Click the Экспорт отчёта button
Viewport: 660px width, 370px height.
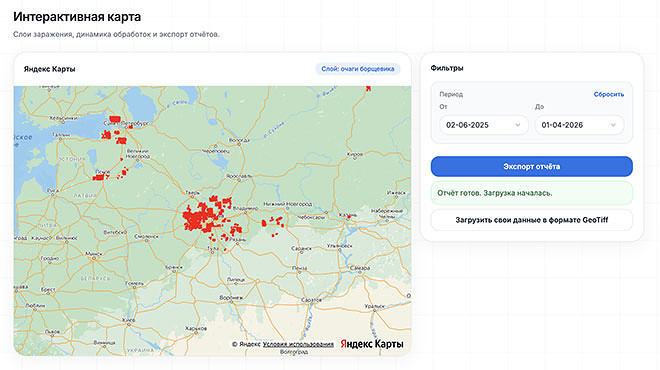pos(531,166)
